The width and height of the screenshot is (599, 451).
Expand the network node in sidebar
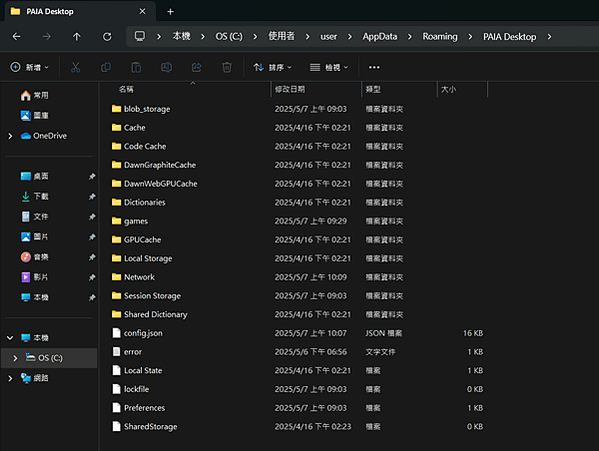coord(10,378)
